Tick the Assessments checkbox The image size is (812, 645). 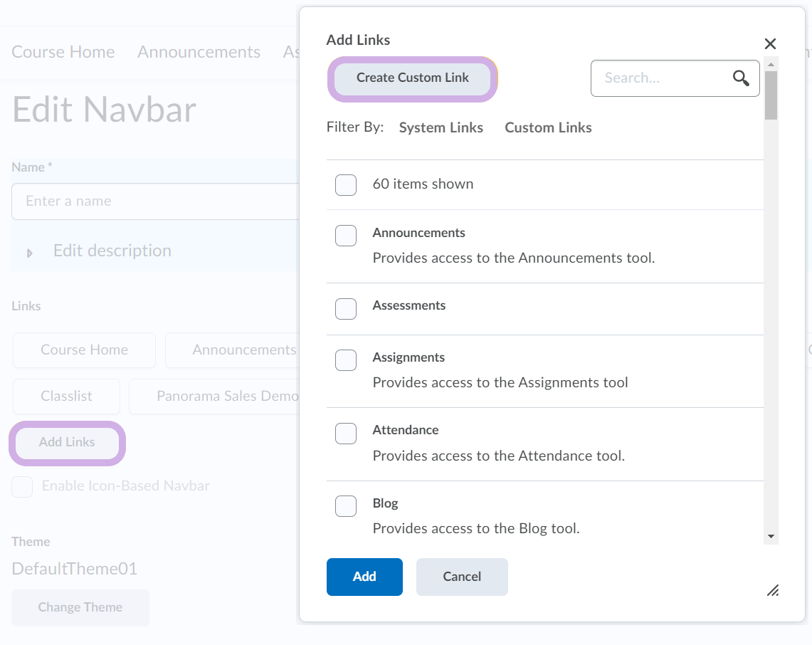click(x=346, y=309)
